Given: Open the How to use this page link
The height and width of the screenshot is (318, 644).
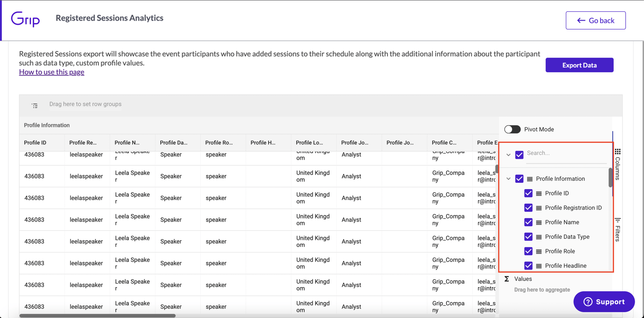Looking at the screenshot, I should point(51,72).
